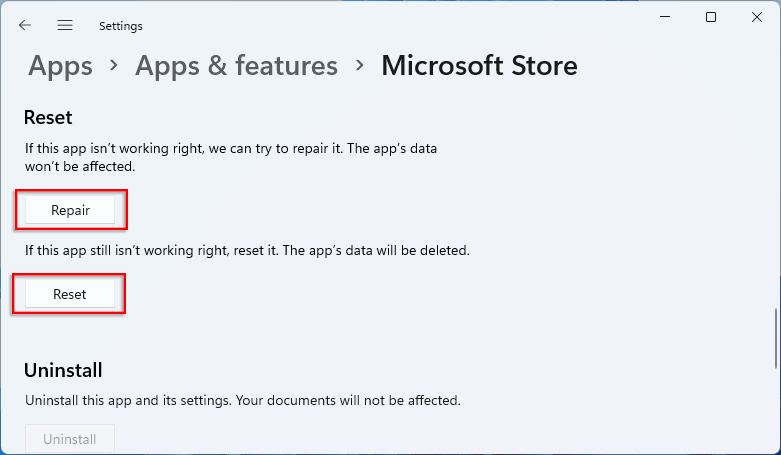Close the Settings window
781x455 pixels.
pos(757,17)
